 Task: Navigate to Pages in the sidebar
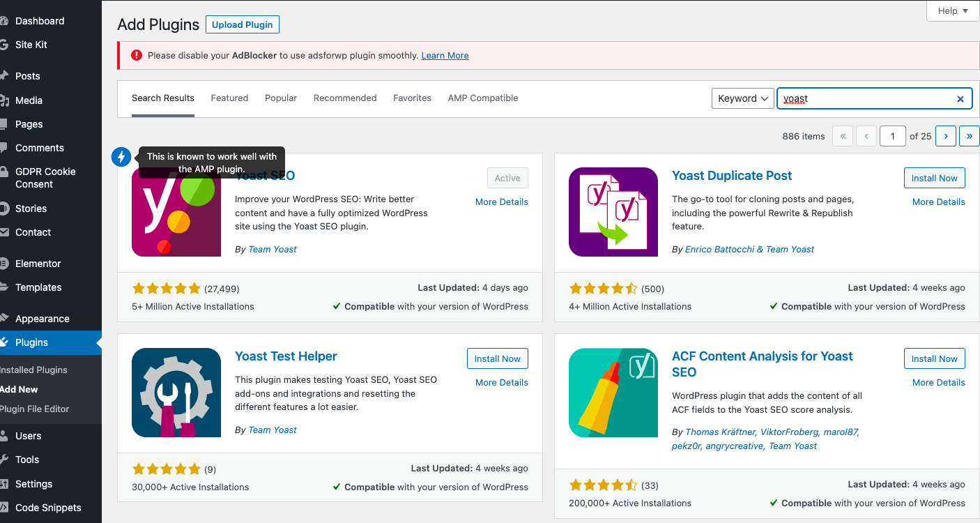(x=29, y=124)
